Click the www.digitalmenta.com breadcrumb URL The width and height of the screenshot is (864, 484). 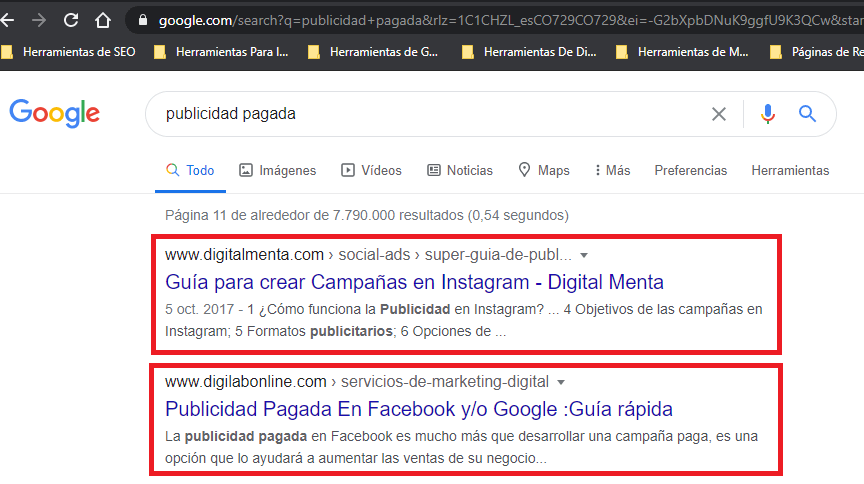368,255
